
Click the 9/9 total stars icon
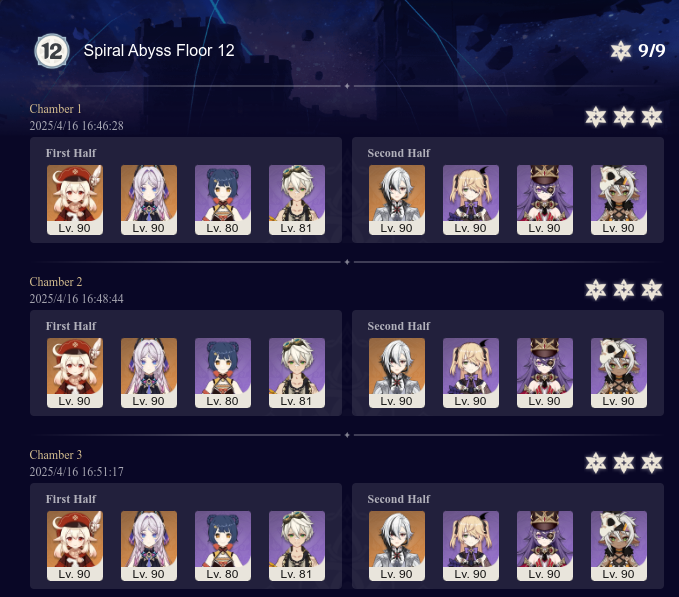(621, 51)
